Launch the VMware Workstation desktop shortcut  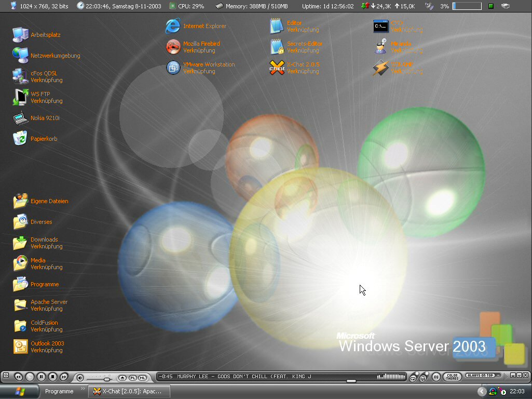coord(173,68)
